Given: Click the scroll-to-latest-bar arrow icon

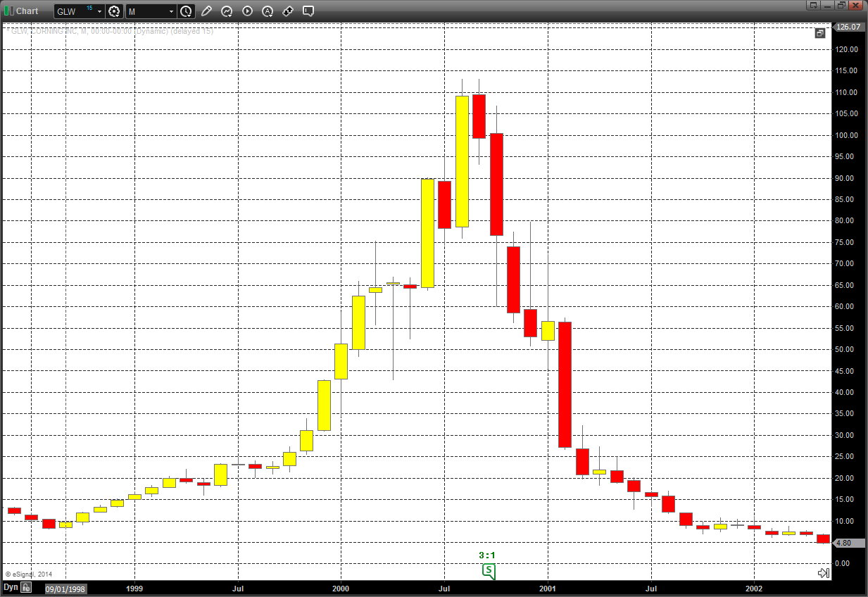Looking at the screenshot, I should coord(823,573).
